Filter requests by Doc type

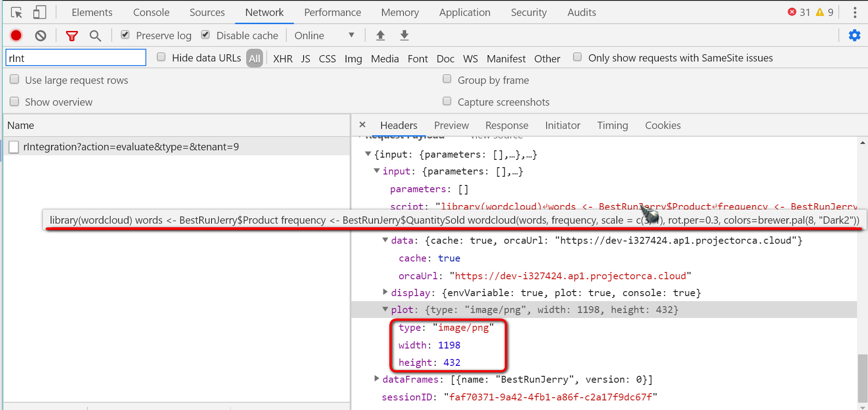click(x=445, y=59)
